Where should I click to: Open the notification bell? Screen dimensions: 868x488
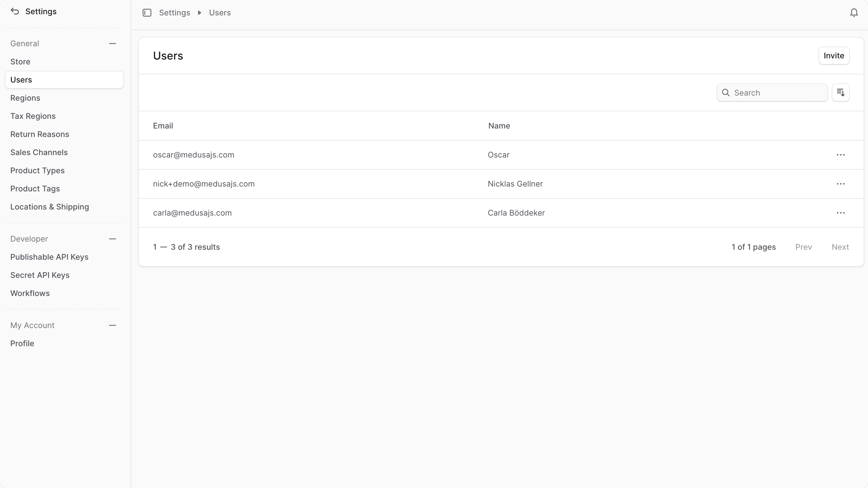point(854,12)
